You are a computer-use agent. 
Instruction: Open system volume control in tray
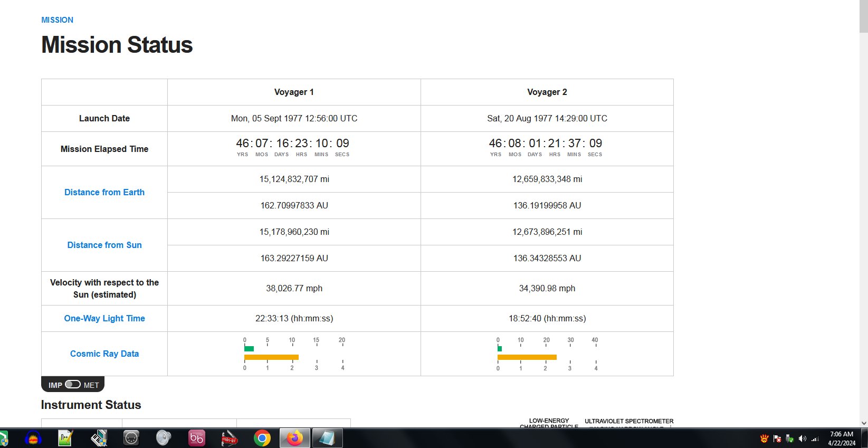pos(803,439)
